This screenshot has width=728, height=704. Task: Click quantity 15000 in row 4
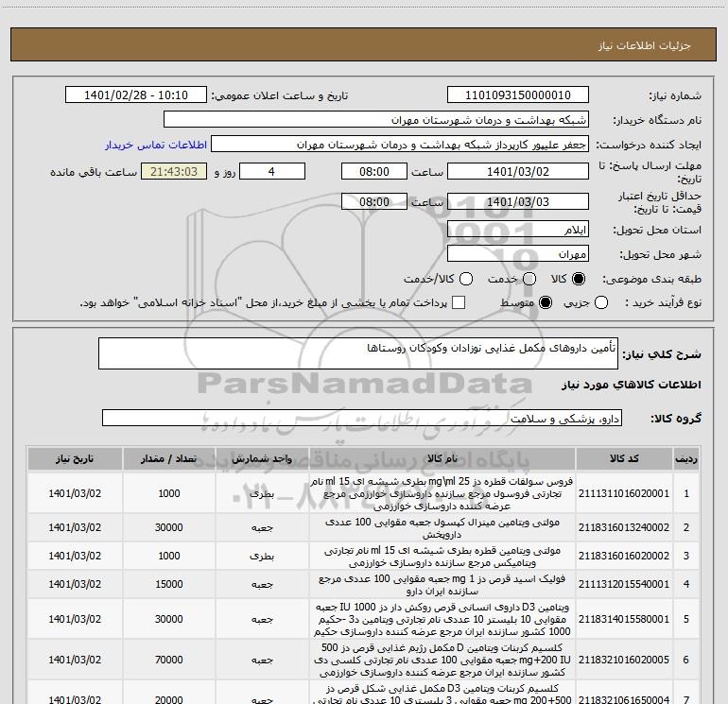pos(169,584)
